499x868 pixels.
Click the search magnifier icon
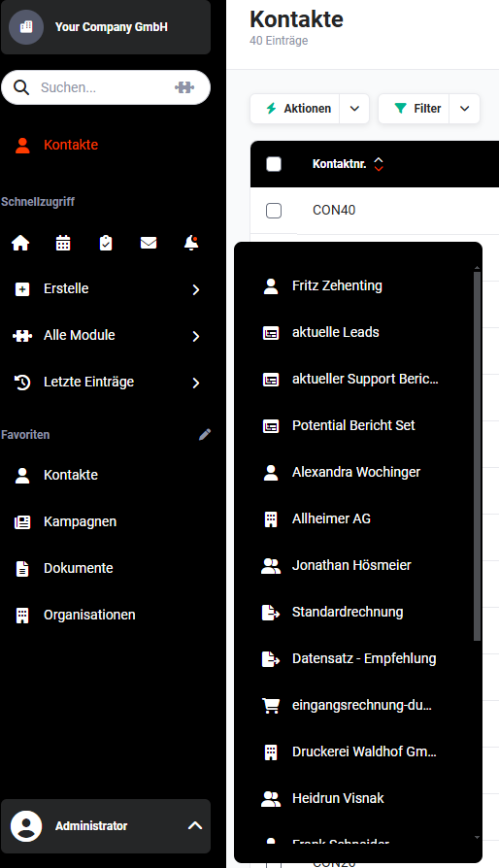[21, 87]
